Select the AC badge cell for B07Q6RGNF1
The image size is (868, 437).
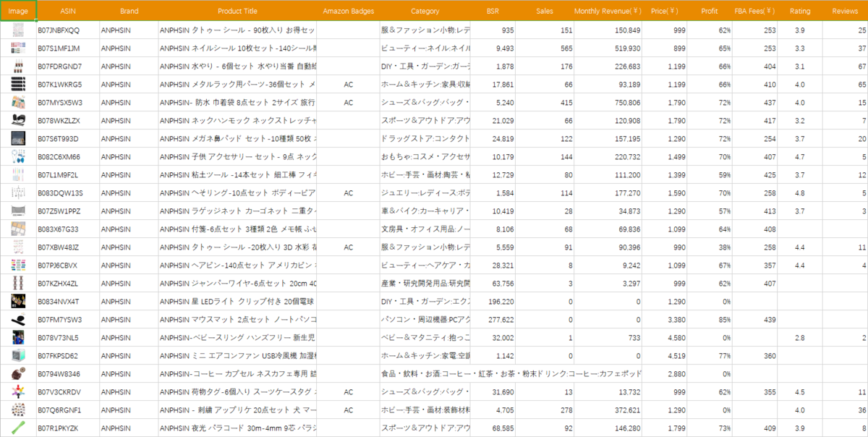pyautogui.click(x=349, y=410)
